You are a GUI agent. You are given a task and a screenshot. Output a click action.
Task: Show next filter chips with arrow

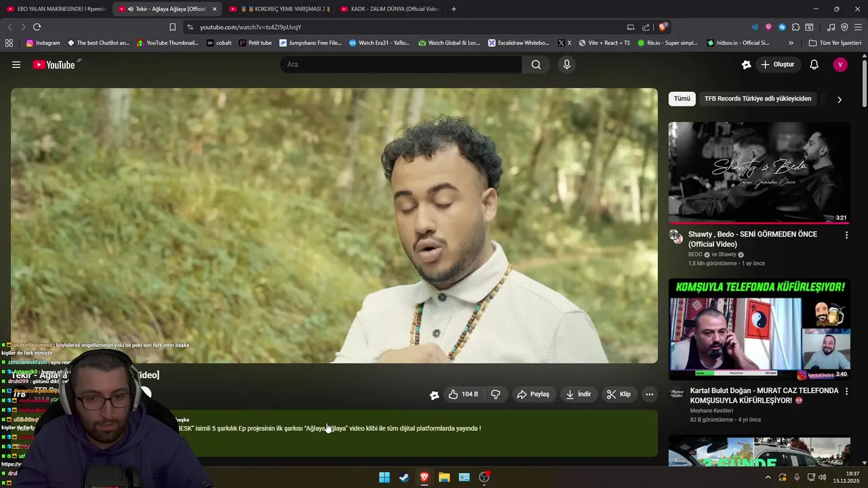[840, 100]
